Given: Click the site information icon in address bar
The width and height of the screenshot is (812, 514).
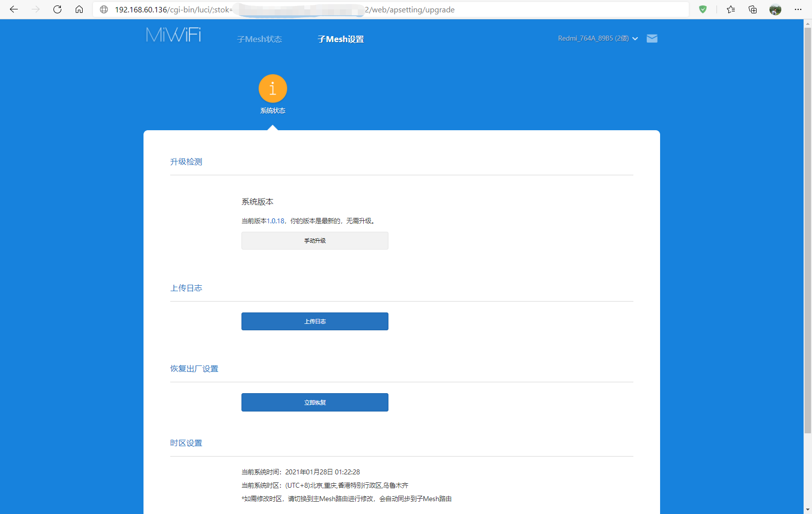Looking at the screenshot, I should click(104, 9).
